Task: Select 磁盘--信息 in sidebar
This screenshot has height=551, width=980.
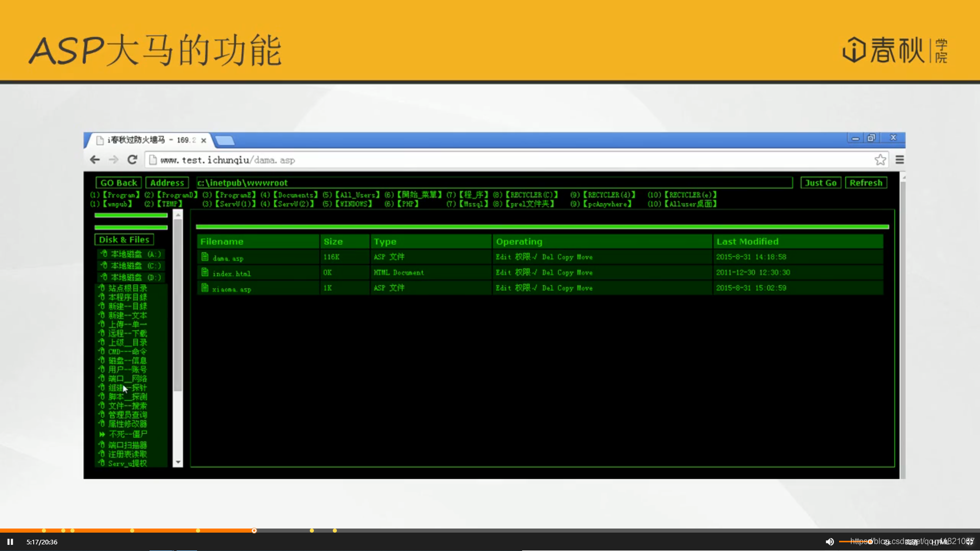Action: click(x=128, y=361)
